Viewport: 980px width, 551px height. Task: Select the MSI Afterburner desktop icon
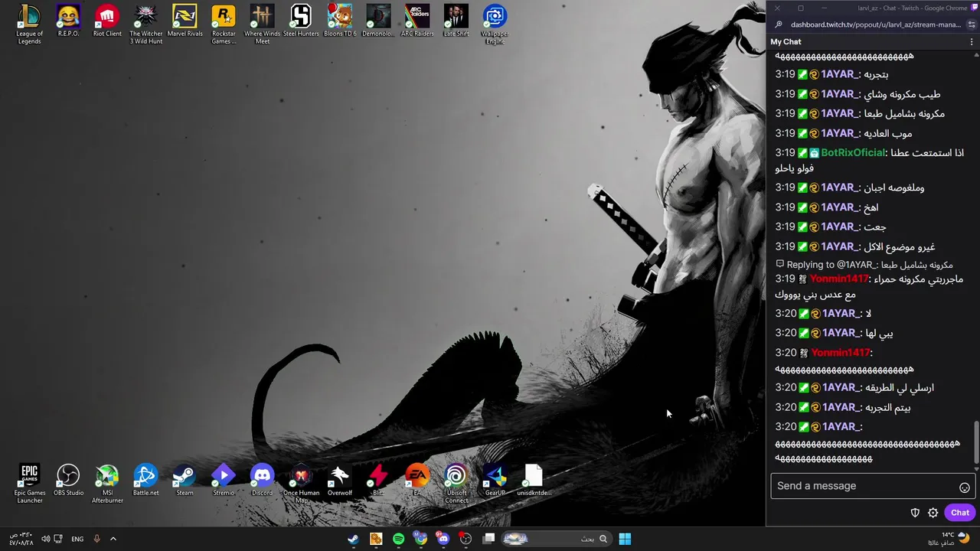[x=107, y=484]
